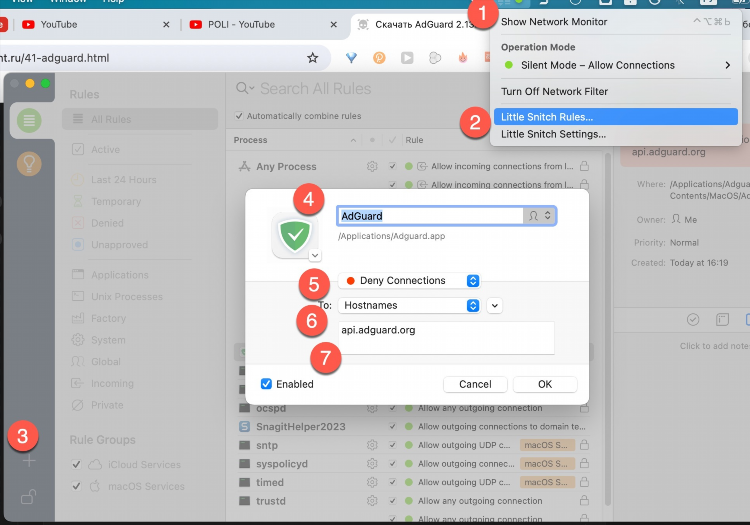The height and width of the screenshot is (525, 750).
Task: Expand the chevron button beside Hostnames
Action: (x=495, y=306)
